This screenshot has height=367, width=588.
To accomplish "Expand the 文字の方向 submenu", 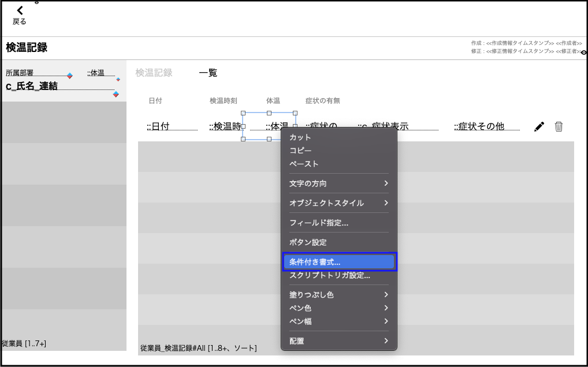I will coord(338,183).
